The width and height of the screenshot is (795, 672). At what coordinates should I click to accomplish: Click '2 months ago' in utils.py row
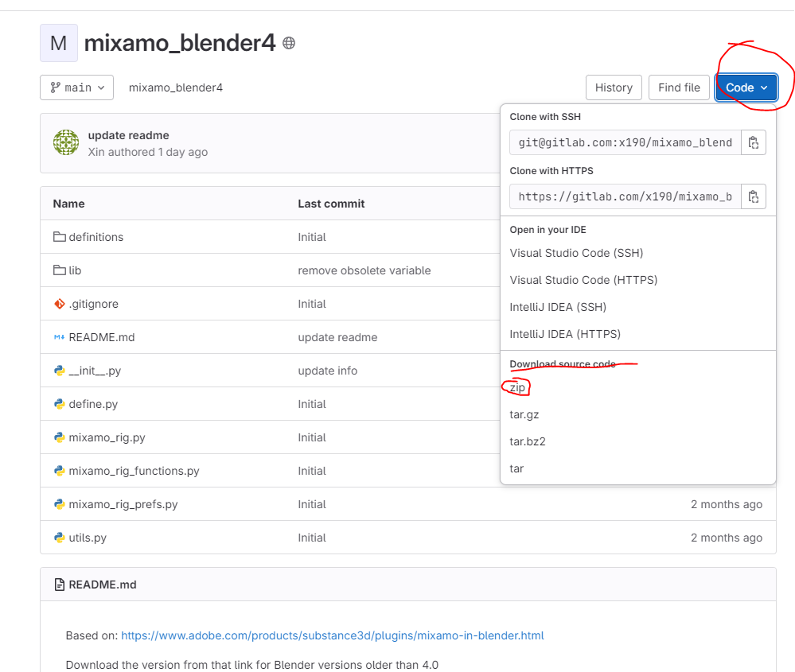726,538
